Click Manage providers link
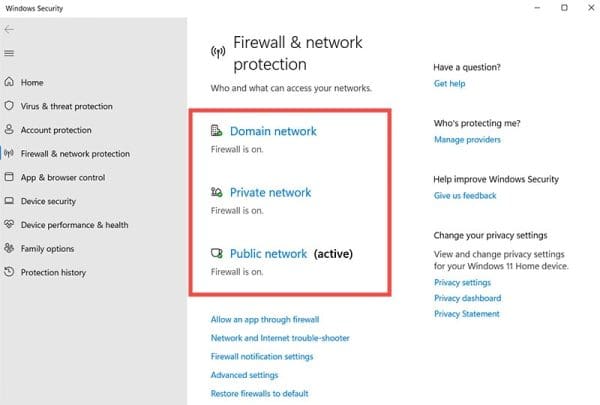 (x=467, y=139)
